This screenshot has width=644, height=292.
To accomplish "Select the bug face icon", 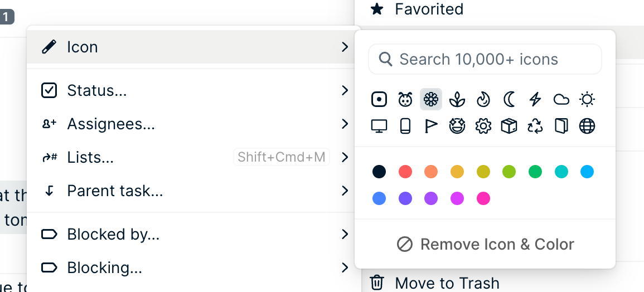I will click(405, 100).
